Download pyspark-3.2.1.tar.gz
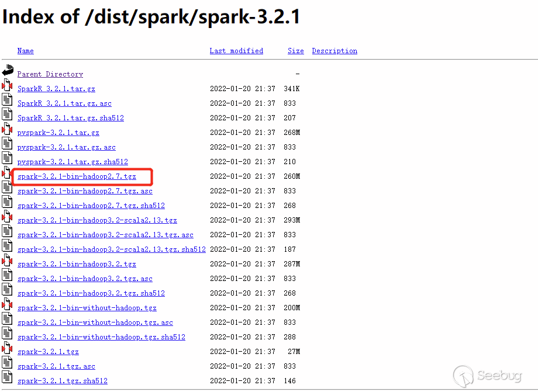The height and width of the screenshot is (392, 538). [58, 133]
